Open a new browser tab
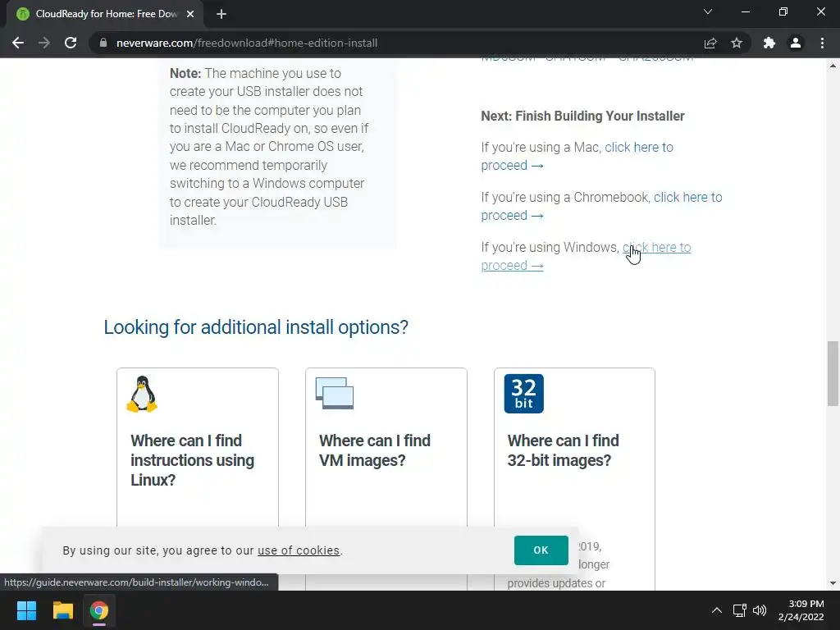The image size is (840, 630). tap(221, 14)
